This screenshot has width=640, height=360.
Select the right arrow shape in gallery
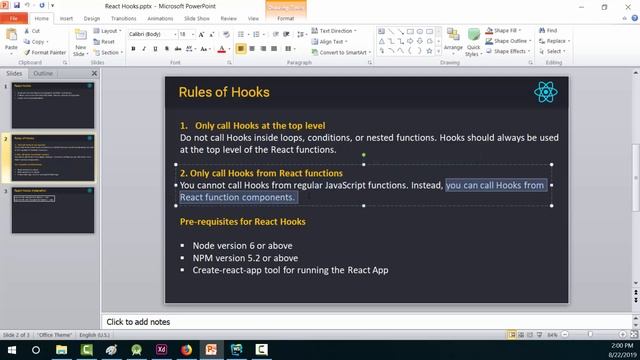[x=410, y=41]
